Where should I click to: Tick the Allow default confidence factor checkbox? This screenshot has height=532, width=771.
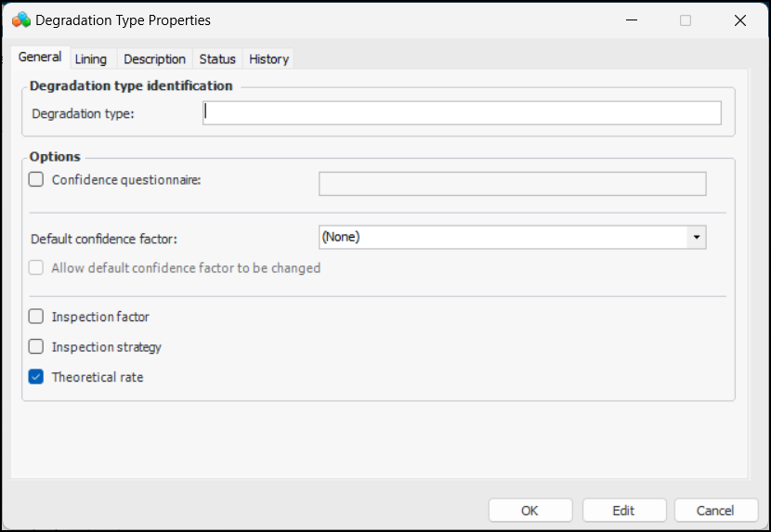click(36, 268)
